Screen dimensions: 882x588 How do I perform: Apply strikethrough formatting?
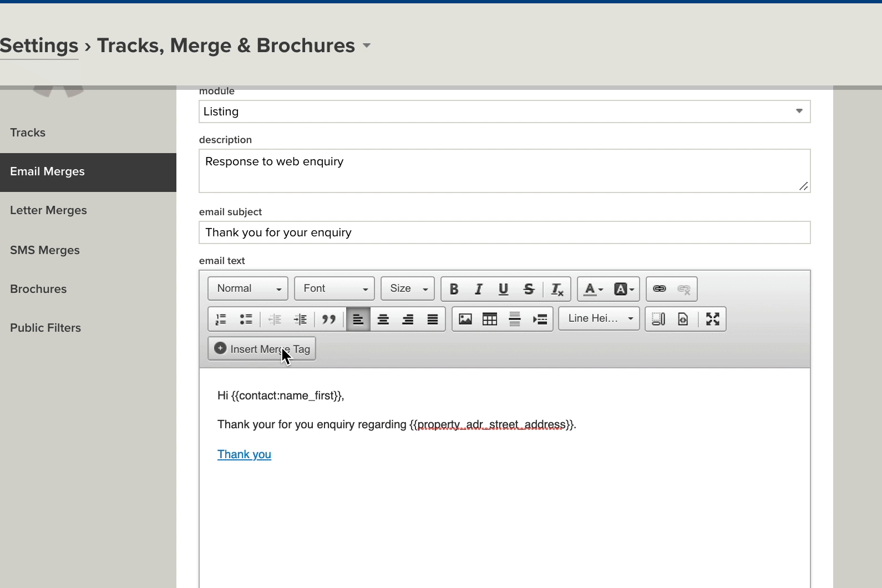click(529, 289)
